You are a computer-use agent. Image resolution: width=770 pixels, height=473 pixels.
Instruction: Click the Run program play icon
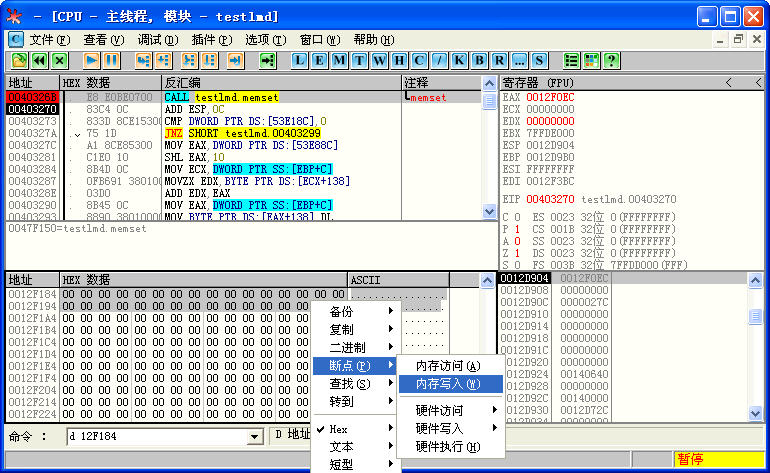[x=91, y=60]
